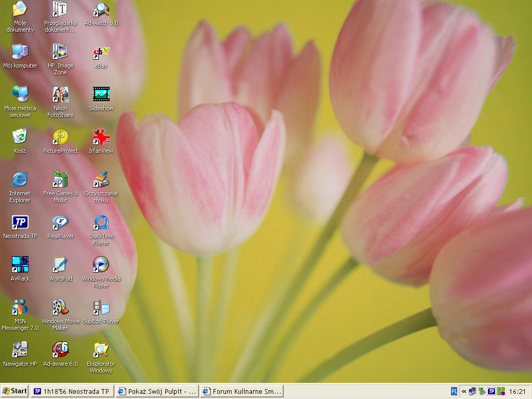Click the Windows Media Player shortcut
This screenshot has height=399, width=532.
point(101,265)
